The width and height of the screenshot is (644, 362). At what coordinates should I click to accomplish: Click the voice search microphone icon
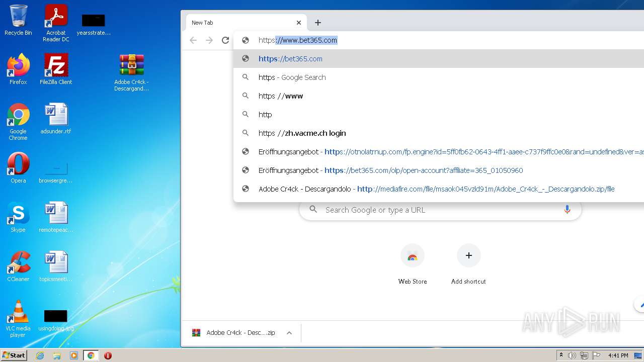[x=567, y=210]
